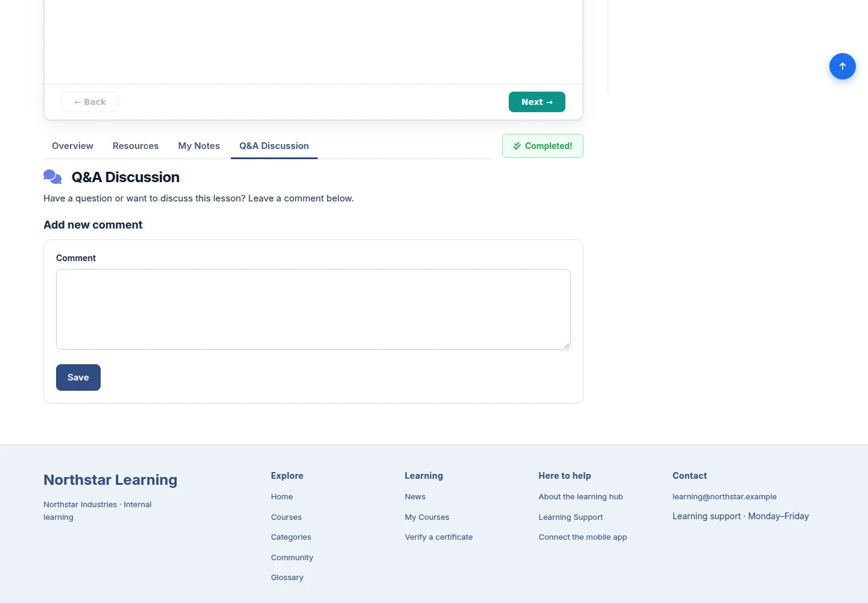Viewport: 868px width, 603px height.
Task: Click the Back button
Action: tap(90, 102)
